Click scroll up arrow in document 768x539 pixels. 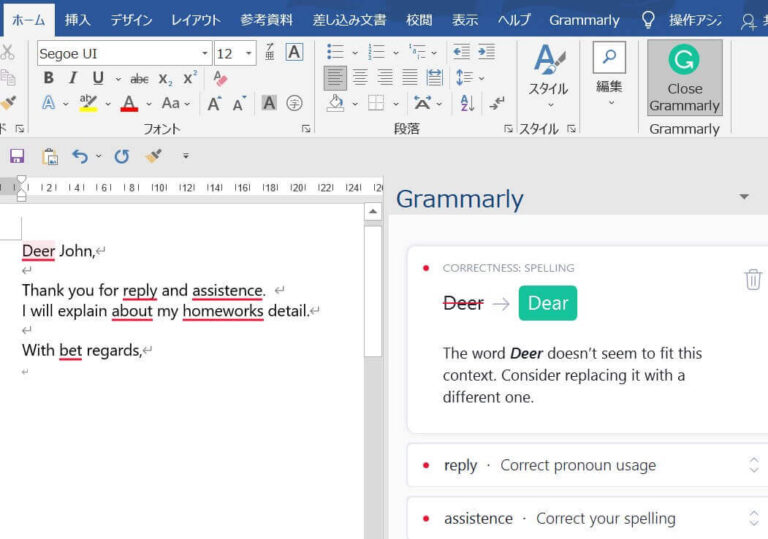coord(373,212)
